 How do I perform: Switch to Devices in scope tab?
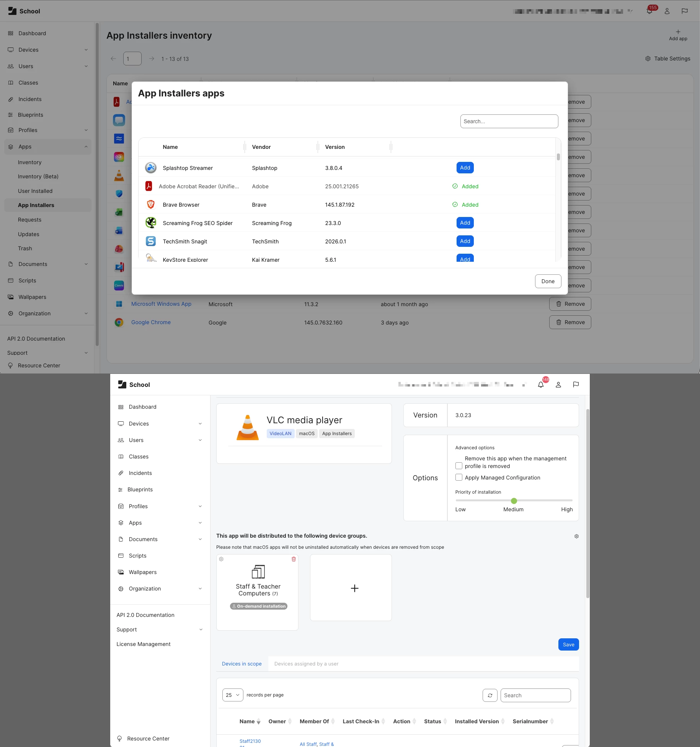(x=242, y=664)
